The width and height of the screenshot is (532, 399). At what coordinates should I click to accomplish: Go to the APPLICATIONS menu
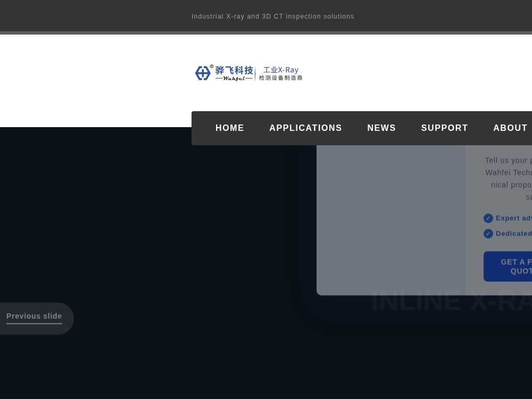coord(305,128)
